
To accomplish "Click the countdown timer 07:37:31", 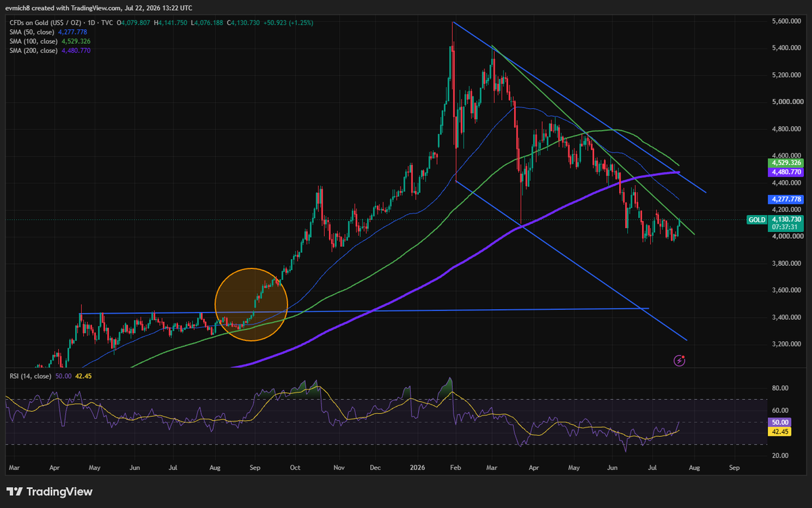I will (786, 227).
